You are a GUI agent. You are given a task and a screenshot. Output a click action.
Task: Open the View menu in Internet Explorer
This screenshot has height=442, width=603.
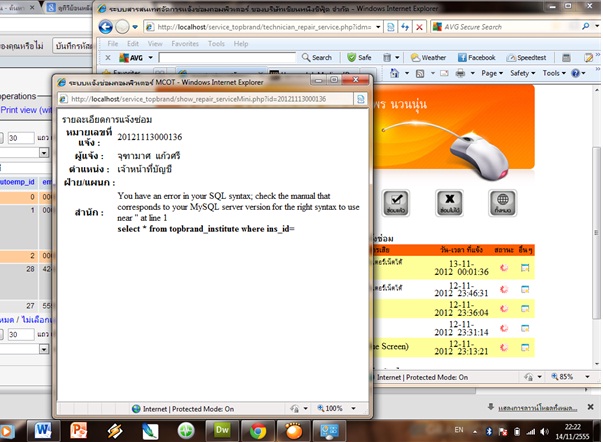[x=155, y=44]
